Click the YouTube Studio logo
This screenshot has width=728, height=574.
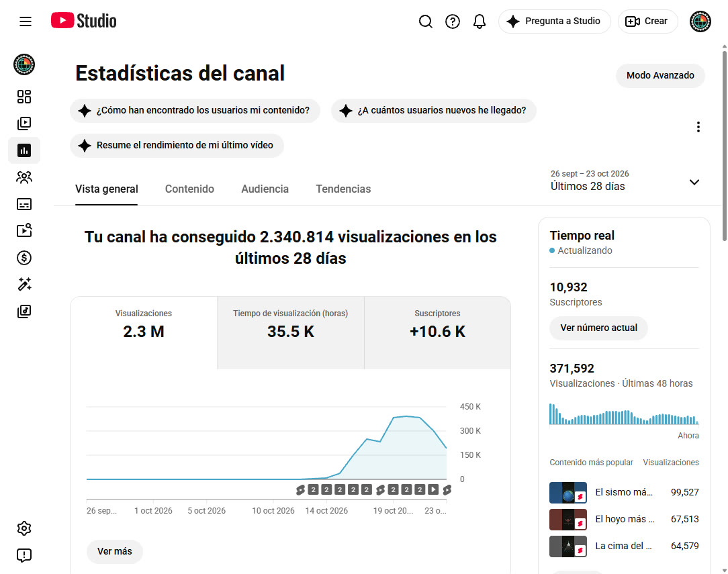click(83, 21)
